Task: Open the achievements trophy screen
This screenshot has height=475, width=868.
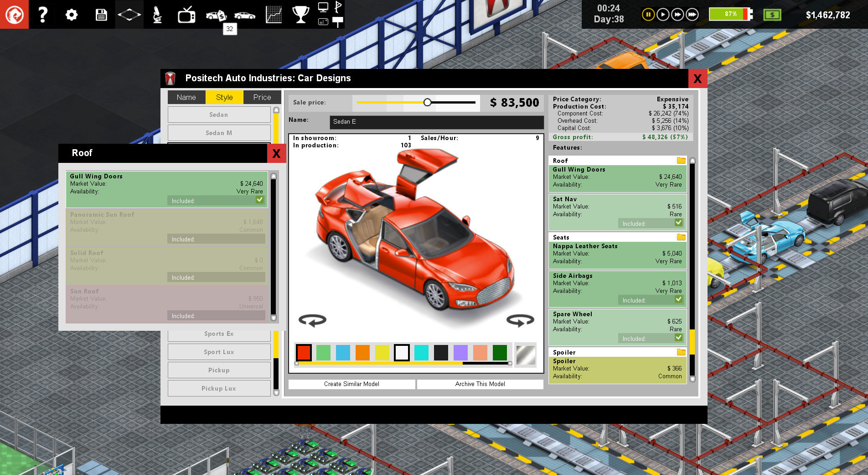Action: [301, 14]
